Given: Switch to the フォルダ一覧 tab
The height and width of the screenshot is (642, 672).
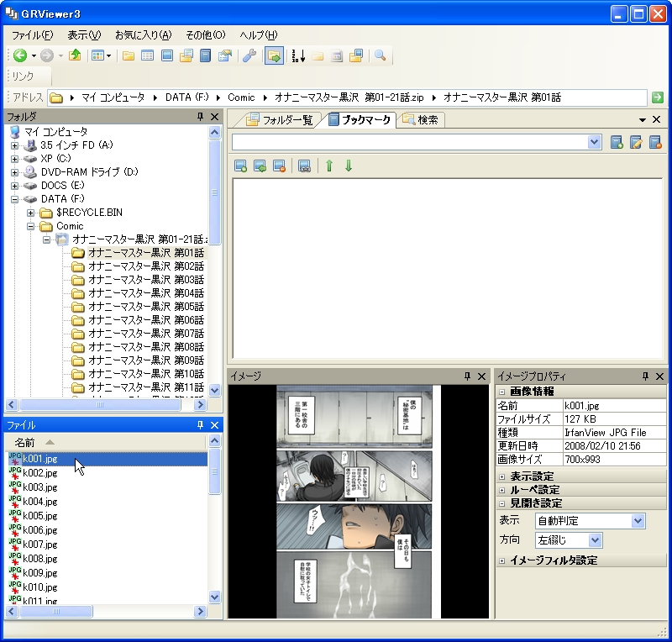Looking at the screenshot, I should pos(280,119).
